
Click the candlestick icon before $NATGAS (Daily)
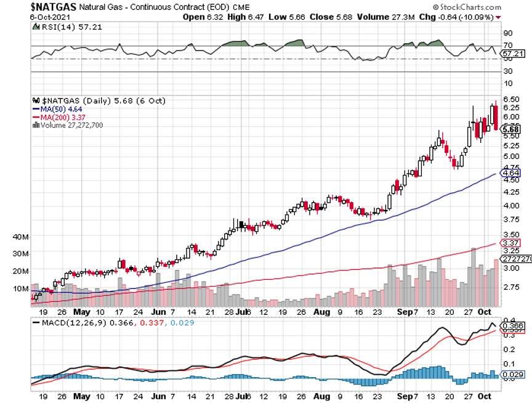(34, 100)
